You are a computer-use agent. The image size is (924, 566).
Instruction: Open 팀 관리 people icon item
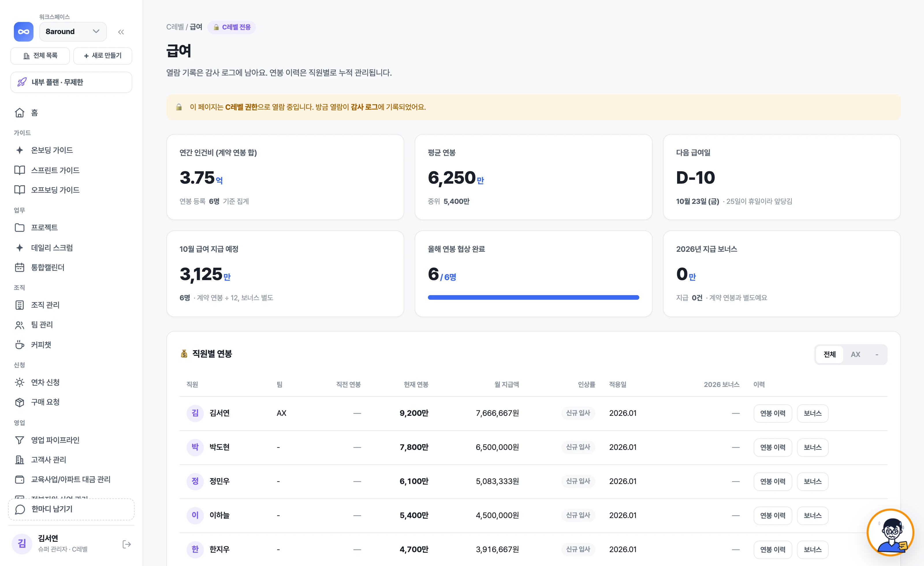[x=71, y=325]
